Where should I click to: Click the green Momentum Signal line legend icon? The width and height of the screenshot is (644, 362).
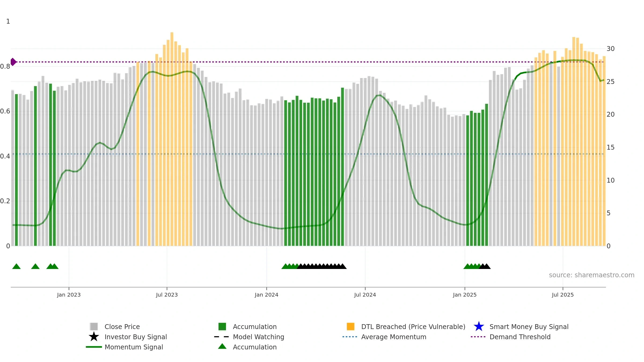pos(94,347)
